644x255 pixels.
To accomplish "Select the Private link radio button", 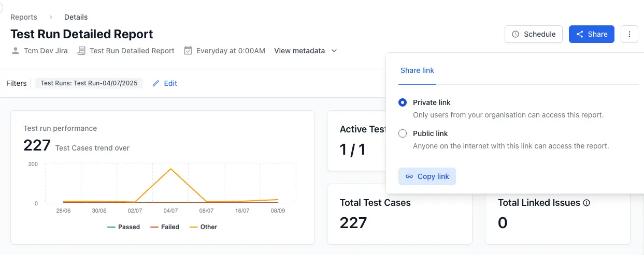I will pos(403,102).
